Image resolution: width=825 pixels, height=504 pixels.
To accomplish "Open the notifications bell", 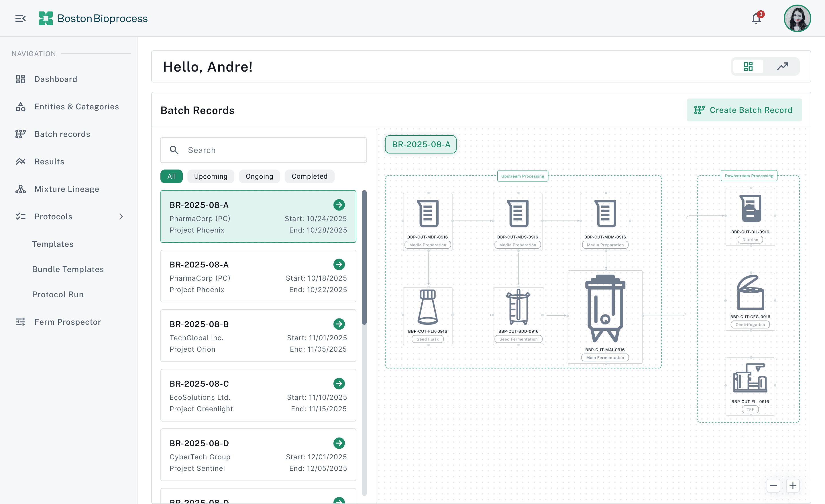I will pos(756,18).
